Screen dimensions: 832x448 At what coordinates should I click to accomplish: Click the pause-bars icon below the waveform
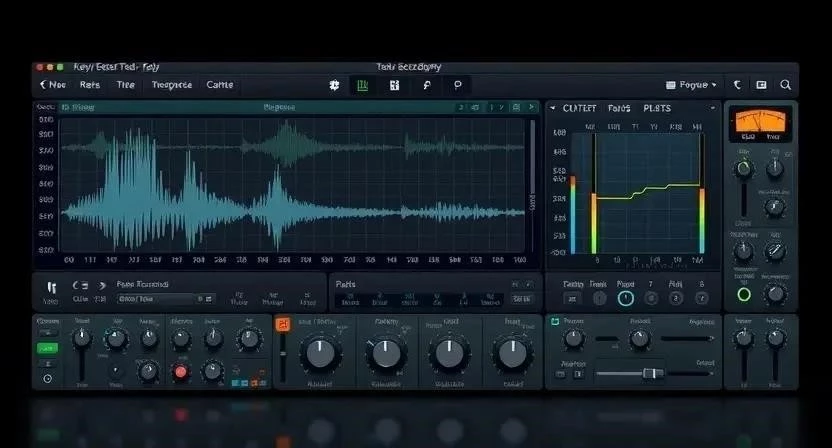pyautogui.click(x=51, y=287)
